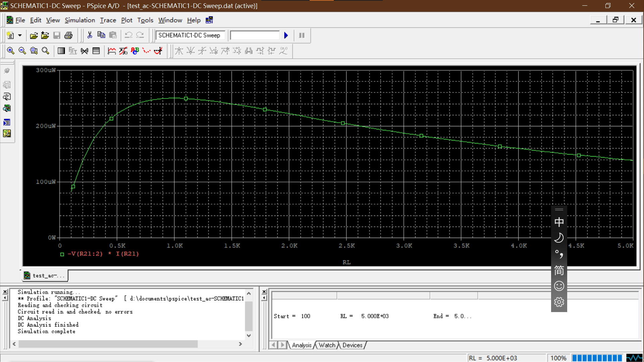Click the SCHEMATIC1-DC Sweep profile box
The image size is (644, 362).
tap(190, 35)
